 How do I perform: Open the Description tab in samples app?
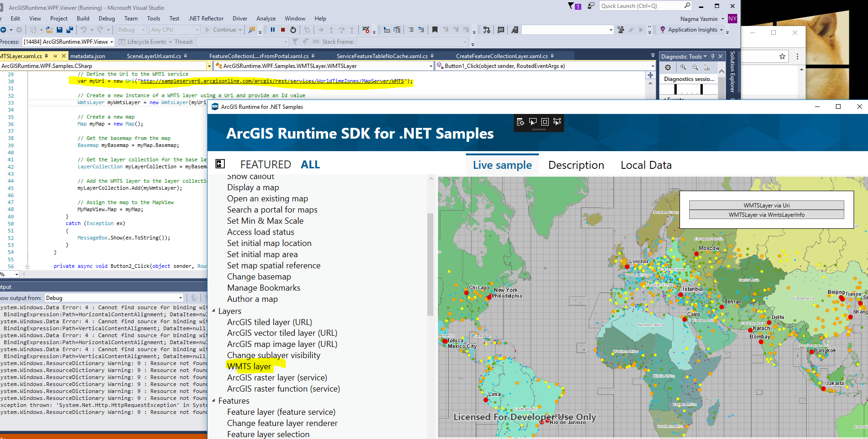point(576,165)
